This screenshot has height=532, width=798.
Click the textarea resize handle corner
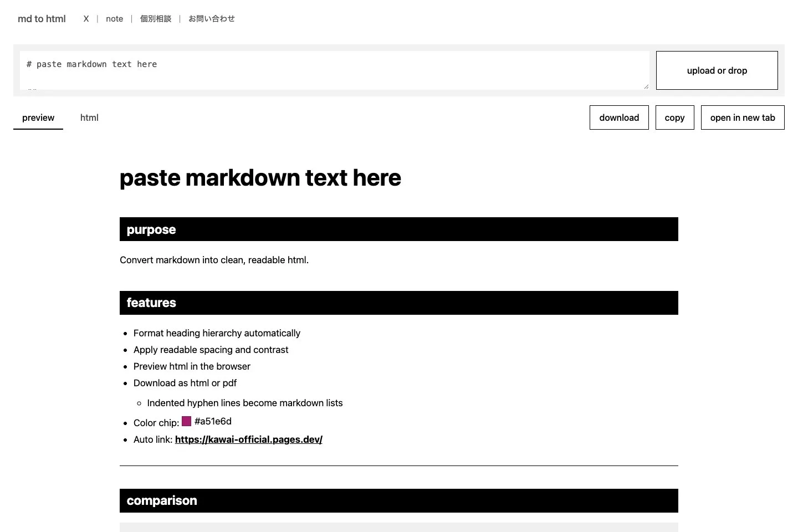point(646,86)
